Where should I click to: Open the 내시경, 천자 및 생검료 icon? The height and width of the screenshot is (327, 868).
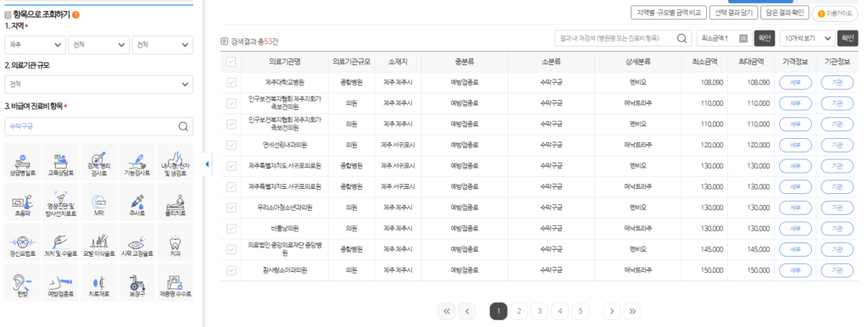click(x=175, y=162)
